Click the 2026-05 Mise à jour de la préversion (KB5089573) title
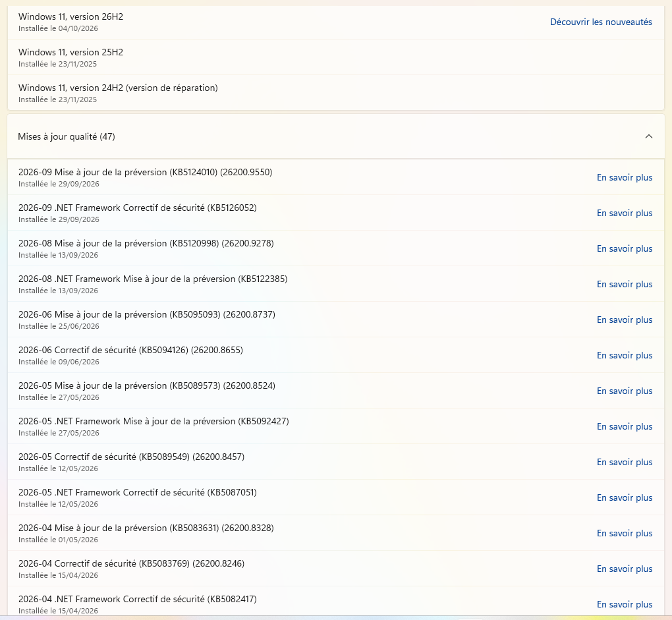Image resolution: width=672 pixels, height=620 pixels. 147,385
